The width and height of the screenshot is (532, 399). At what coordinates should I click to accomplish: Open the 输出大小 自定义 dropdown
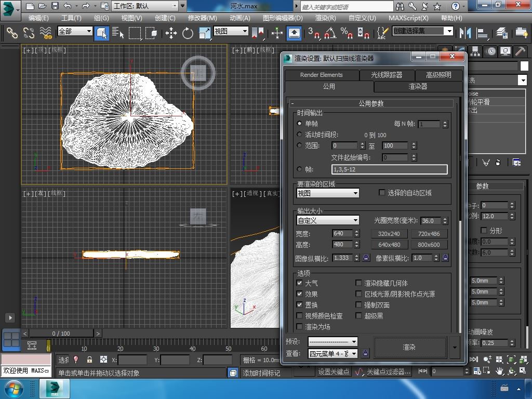coord(328,220)
